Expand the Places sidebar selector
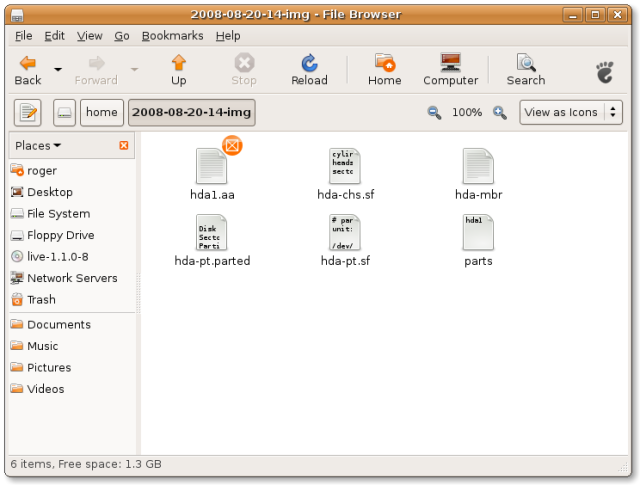The width and height of the screenshot is (640, 485). (x=38, y=145)
